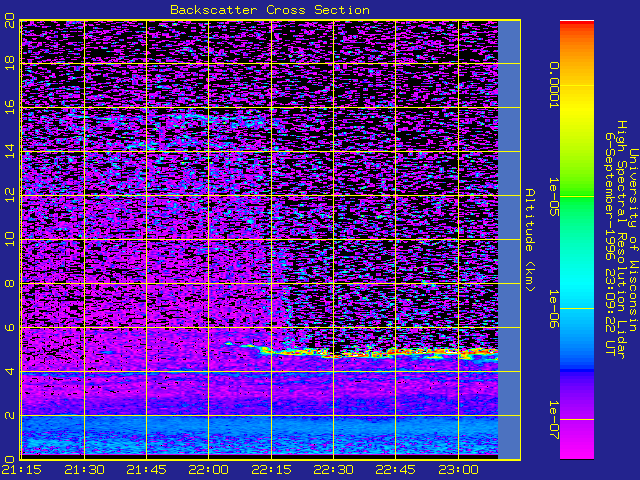This screenshot has width=640, height=480.
Task: Click the 12 km altitude label
Action: tap(9, 196)
